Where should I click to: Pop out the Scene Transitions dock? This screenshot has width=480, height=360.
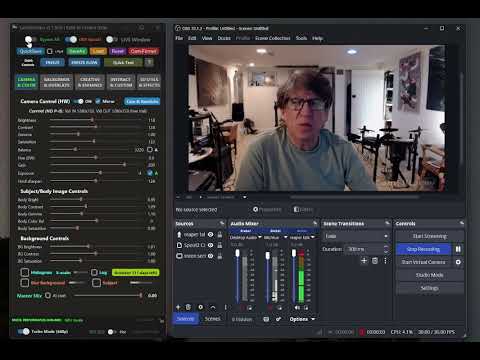click(x=387, y=223)
